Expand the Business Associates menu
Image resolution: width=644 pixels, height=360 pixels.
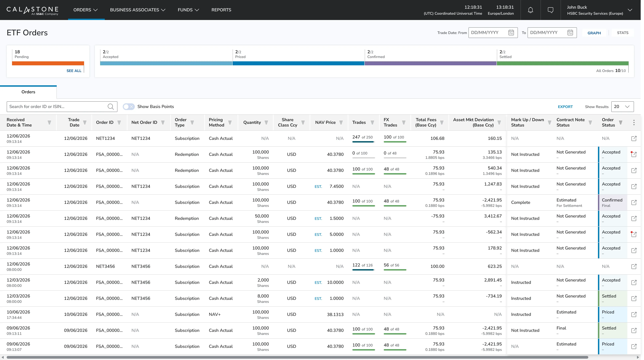click(x=137, y=10)
